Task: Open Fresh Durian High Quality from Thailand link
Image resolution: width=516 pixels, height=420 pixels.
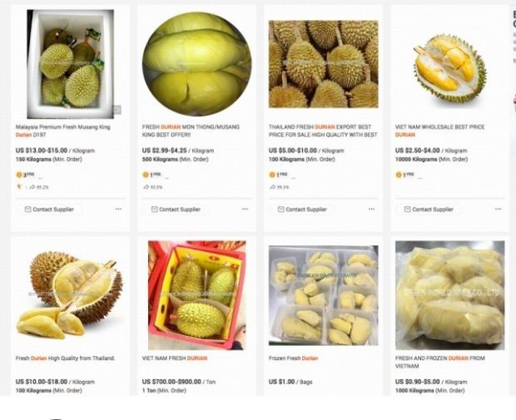Action: (65, 358)
